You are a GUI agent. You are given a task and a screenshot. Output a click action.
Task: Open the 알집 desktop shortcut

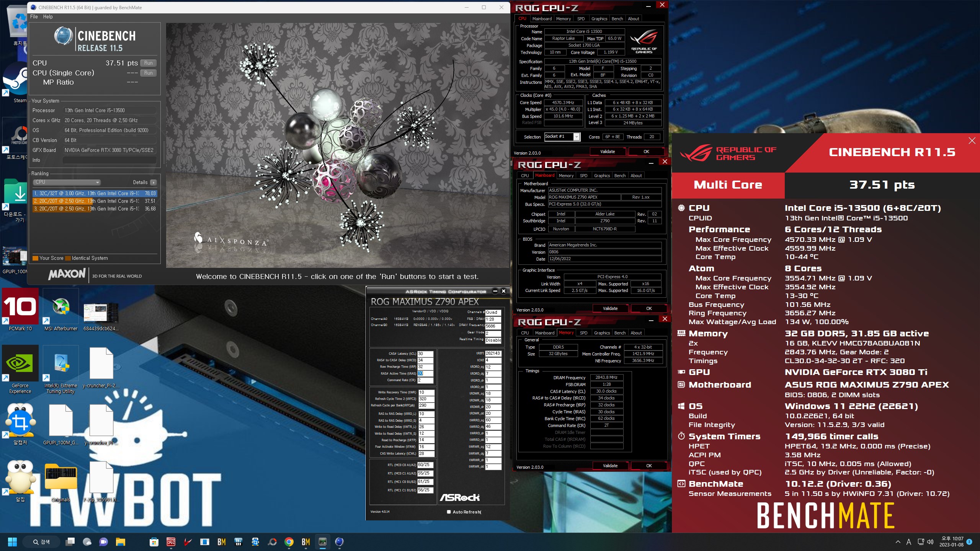pos(20,481)
